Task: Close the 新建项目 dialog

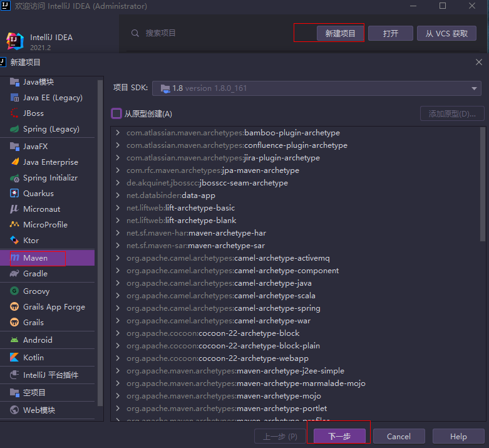Action: pos(479,62)
